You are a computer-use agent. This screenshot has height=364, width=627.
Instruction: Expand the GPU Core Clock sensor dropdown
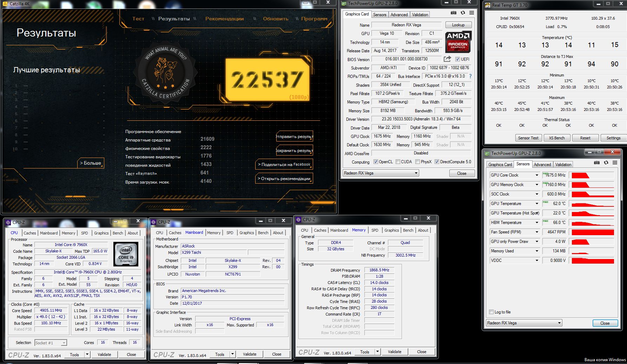536,175
